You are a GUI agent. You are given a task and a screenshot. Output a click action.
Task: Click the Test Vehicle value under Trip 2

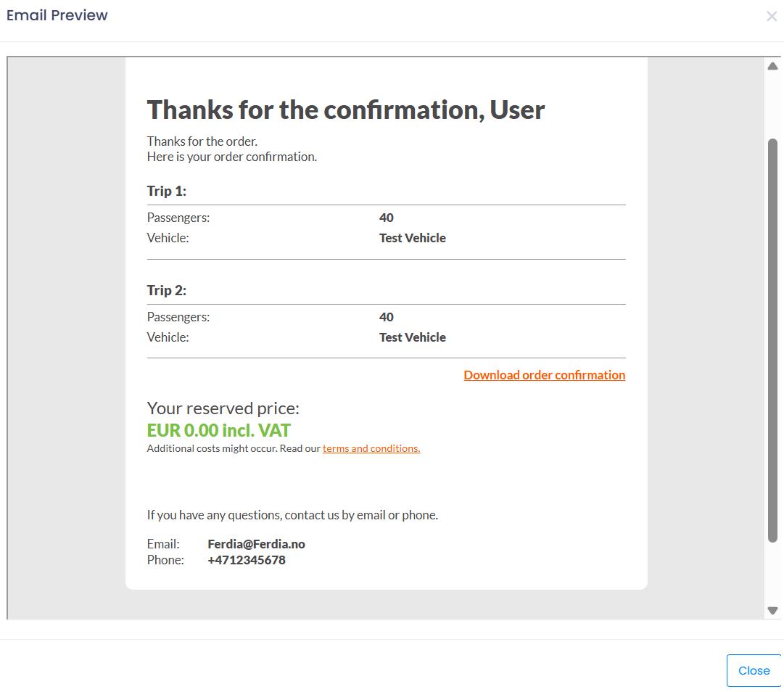point(413,337)
